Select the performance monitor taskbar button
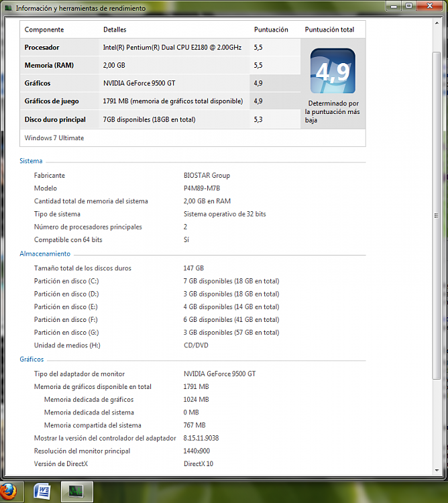Screen dimensions: 448x503 tap(76, 491)
